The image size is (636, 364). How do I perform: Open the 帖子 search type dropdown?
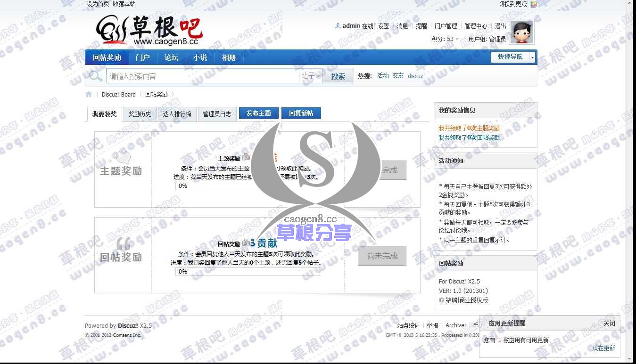[311, 76]
